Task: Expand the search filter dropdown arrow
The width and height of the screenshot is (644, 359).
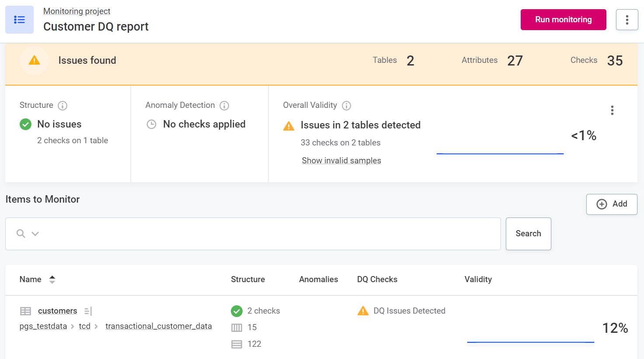Action: [35, 234]
